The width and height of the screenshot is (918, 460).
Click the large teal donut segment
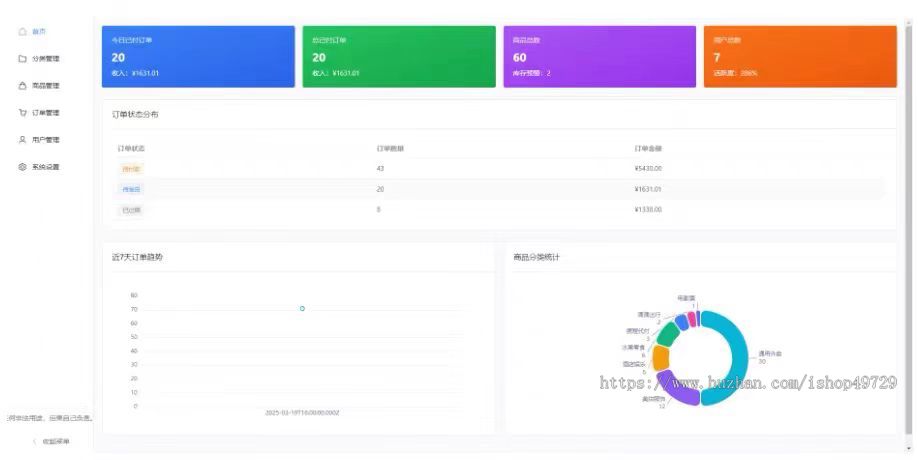pos(739,358)
